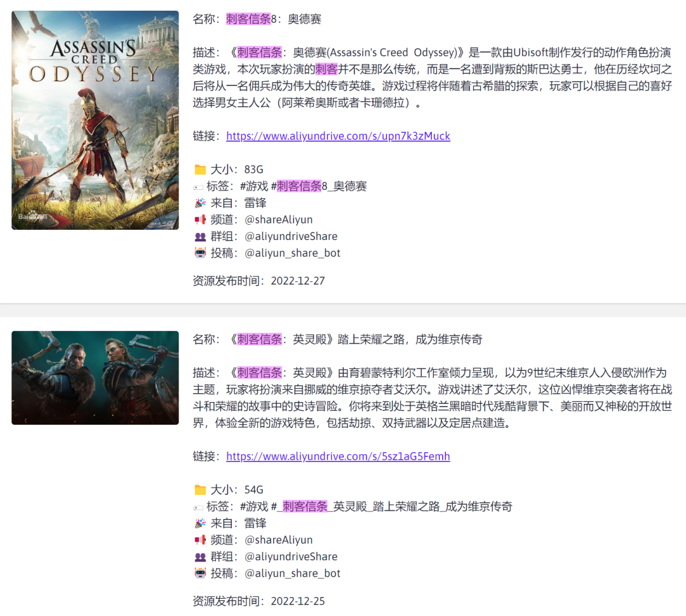The height and width of the screenshot is (616, 686).
Task: Open the Valhalla aliyundrive link 5sz1aG5Femh
Action: coord(338,457)
